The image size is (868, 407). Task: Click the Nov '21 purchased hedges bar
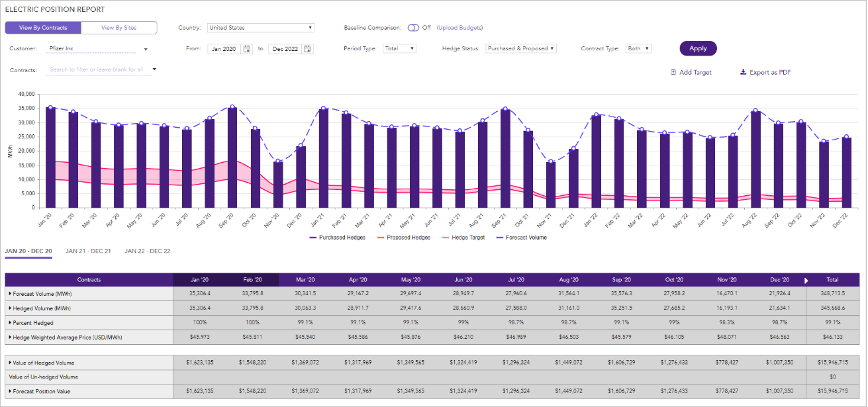pyautogui.click(x=550, y=185)
